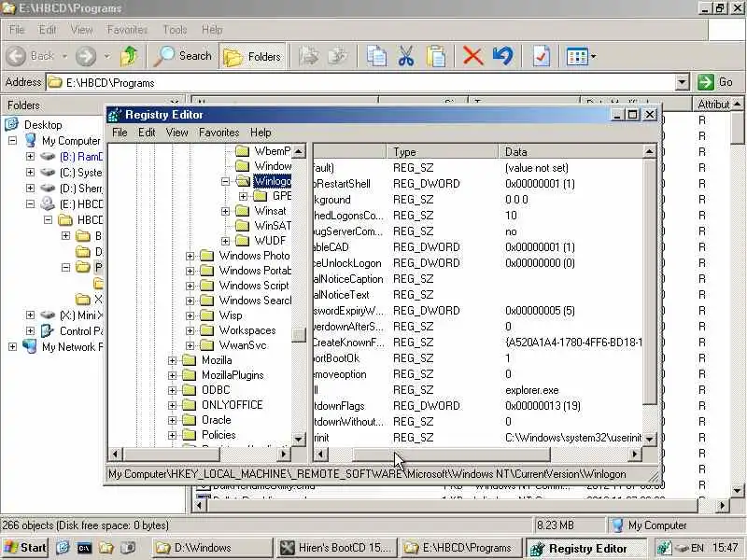Viewport: 747px width, 560px height.
Task: Select the alNoticeCaption registry value
Action: click(348, 279)
